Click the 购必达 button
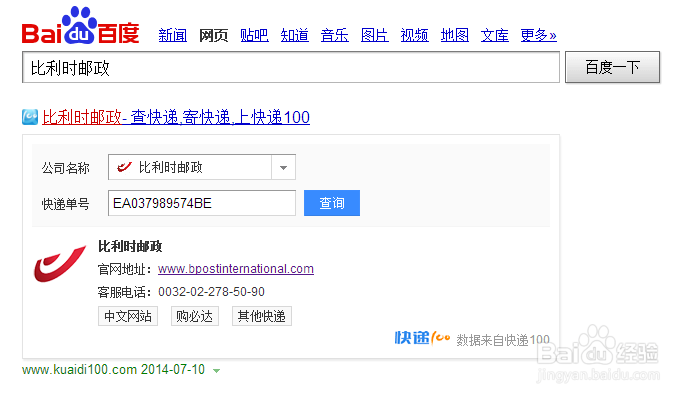The height and width of the screenshot is (400, 700). [x=195, y=316]
